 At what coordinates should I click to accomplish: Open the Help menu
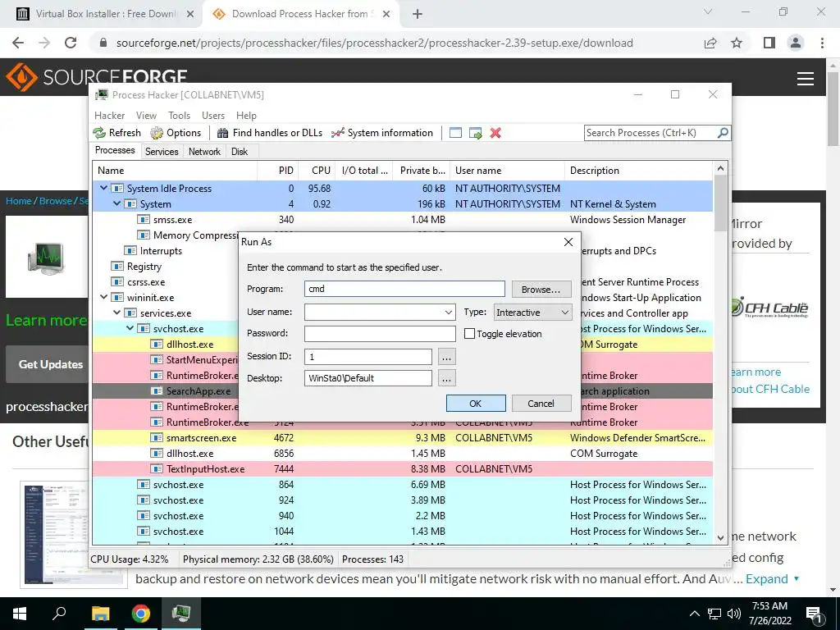point(246,115)
